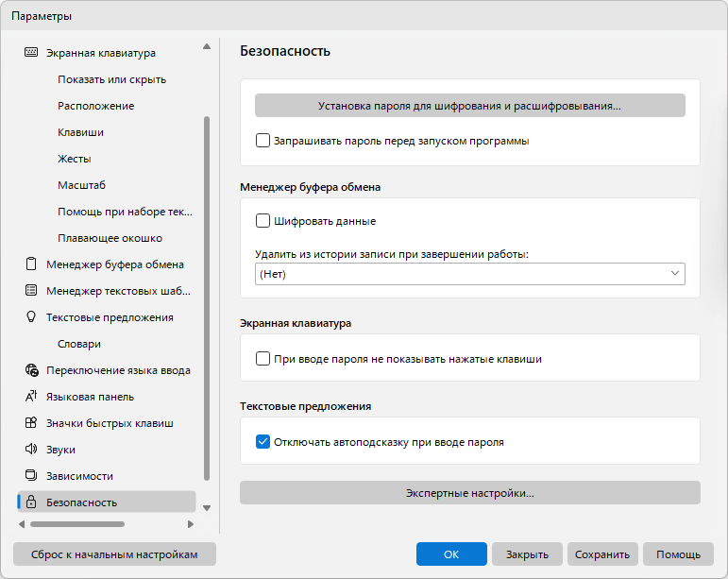Select Звуки in sidebar list

tap(60, 450)
